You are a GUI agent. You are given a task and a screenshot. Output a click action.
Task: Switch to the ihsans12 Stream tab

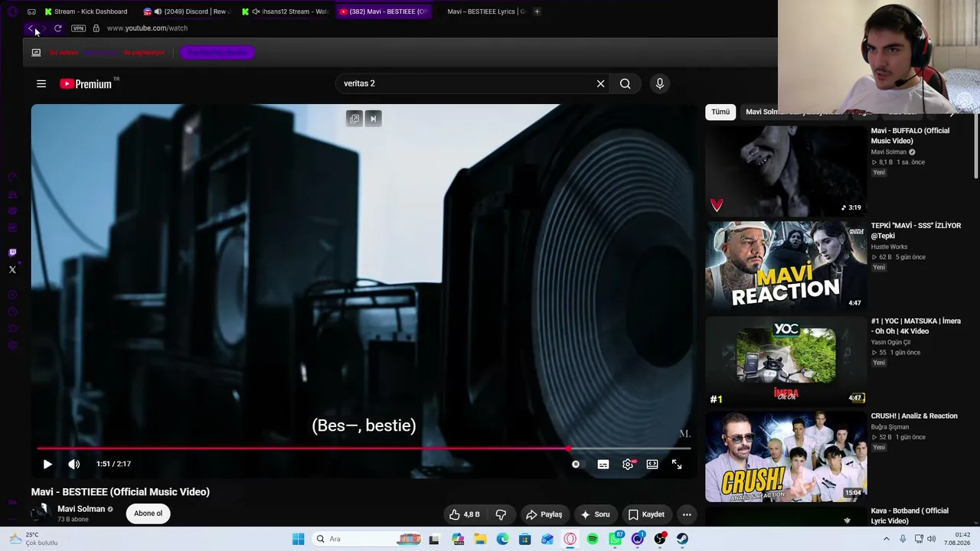(285, 11)
